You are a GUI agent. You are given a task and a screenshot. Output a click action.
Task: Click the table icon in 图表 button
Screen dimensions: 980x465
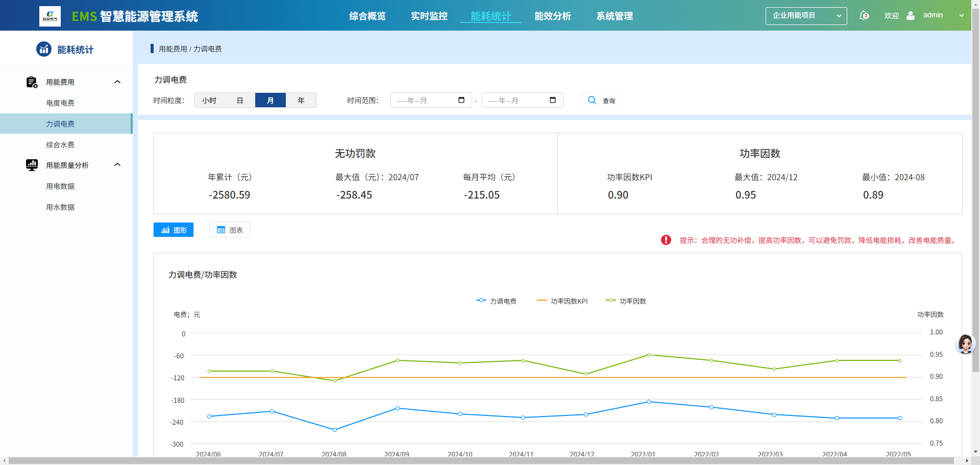[x=221, y=230]
